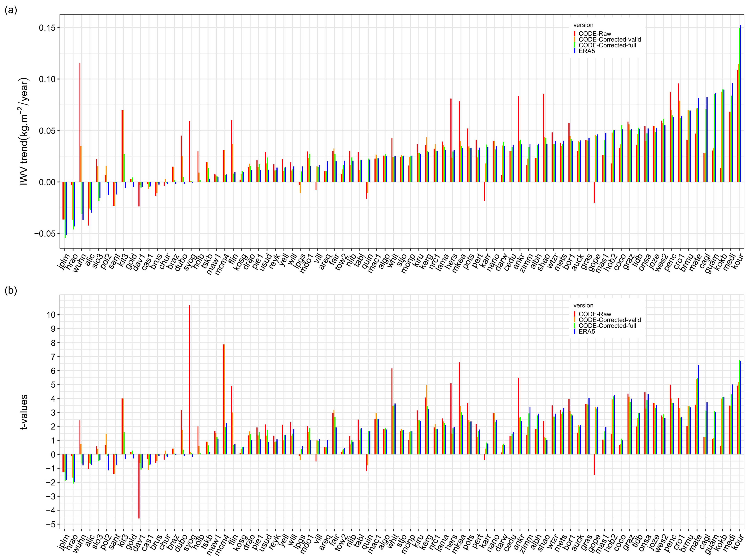Click the blue ERA5 swatch in panel (b) legend
Screen dimensions: 750x560
[575, 332]
